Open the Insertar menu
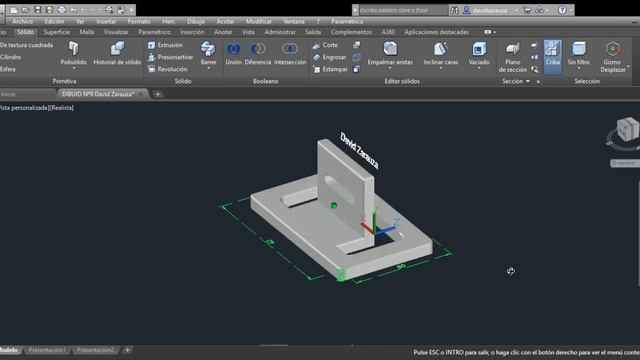The height and width of the screenshot is (360, 640). (x=106, y=21)
